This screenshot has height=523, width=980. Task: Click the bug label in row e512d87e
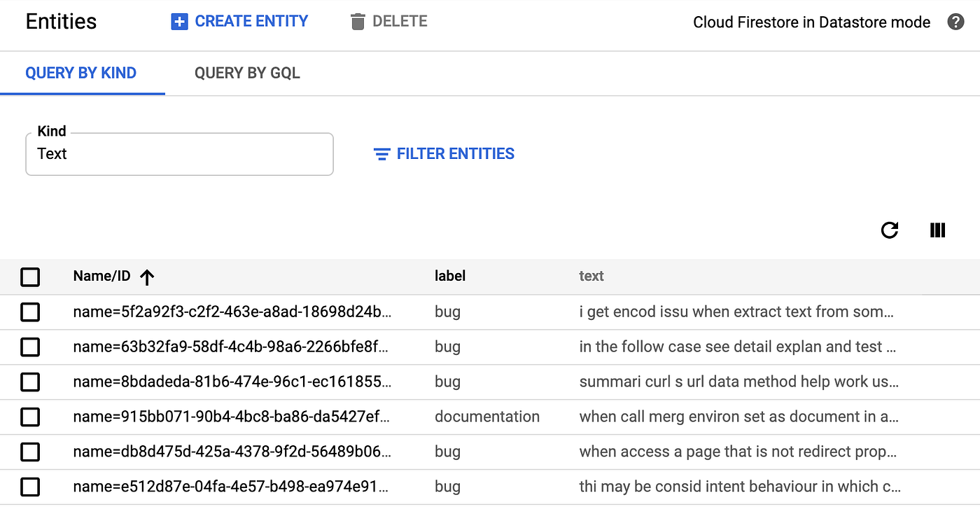[x=447, y=487]
